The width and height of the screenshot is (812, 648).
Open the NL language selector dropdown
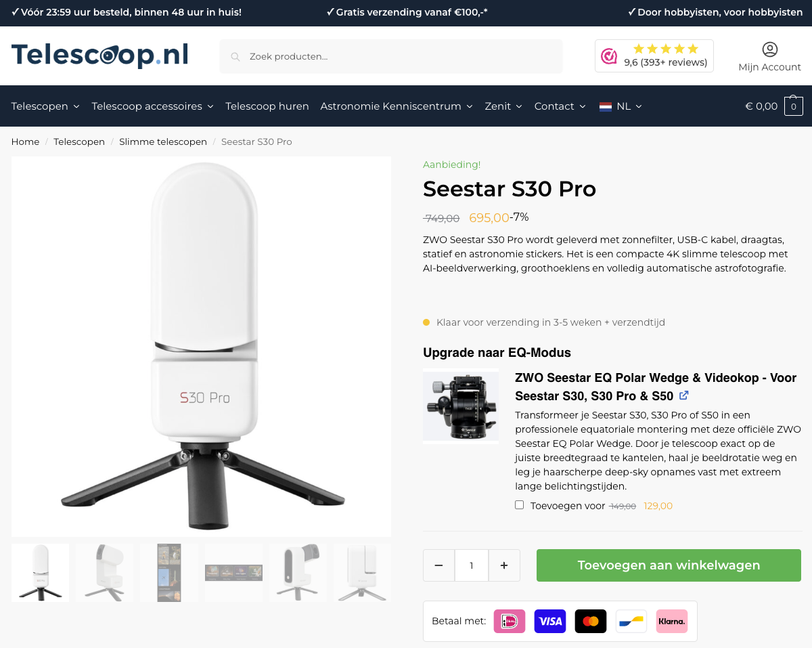[x=621, y=106]
